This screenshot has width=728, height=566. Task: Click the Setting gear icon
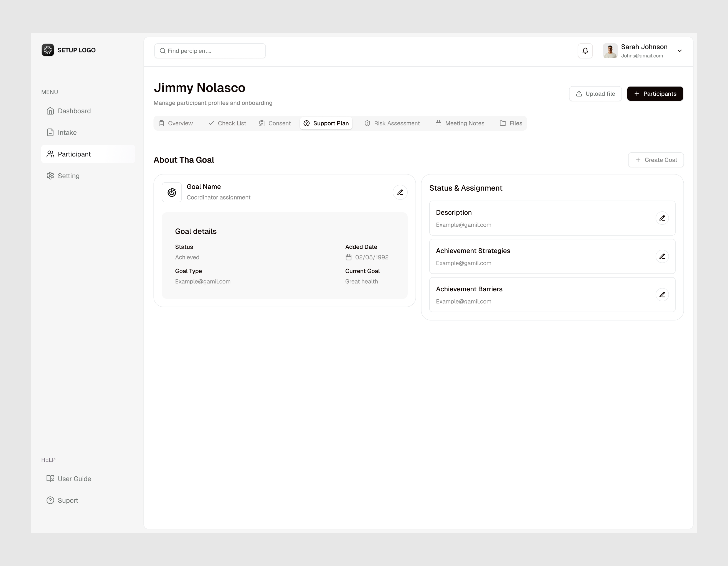pyautogui.click(x=50, y=175)
